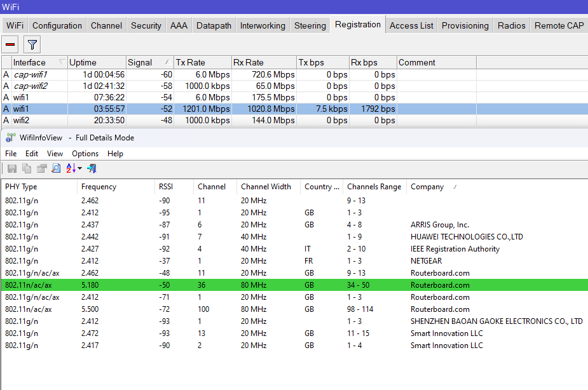Open the File menu in WifiInfoView
Image resolution: width=588 pixels, height=390 pixels.
[x=11, y=154]
